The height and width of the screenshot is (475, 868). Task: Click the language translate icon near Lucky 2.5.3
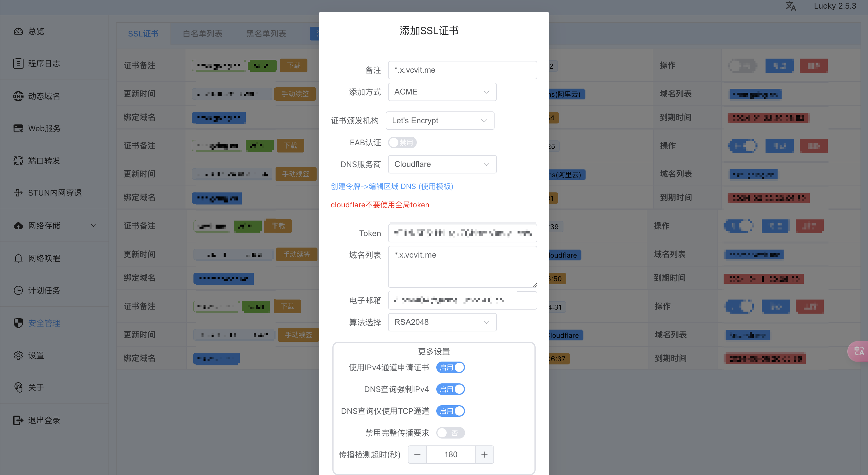coord(791,6)
